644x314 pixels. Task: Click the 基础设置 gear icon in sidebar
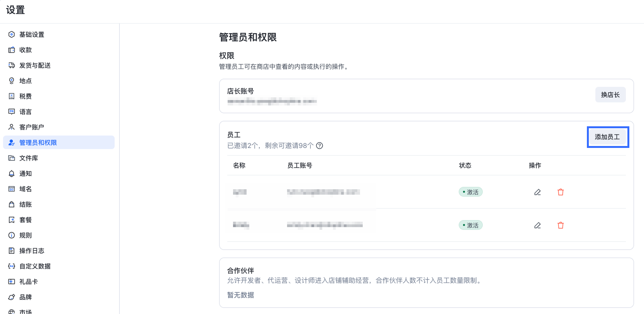pyautogui.click(x=12, y=34)
